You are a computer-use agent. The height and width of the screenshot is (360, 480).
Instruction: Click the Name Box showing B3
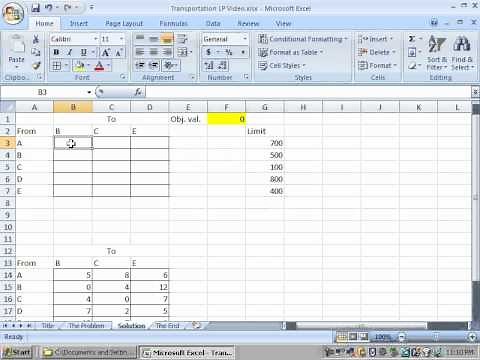tap(43, 92)
